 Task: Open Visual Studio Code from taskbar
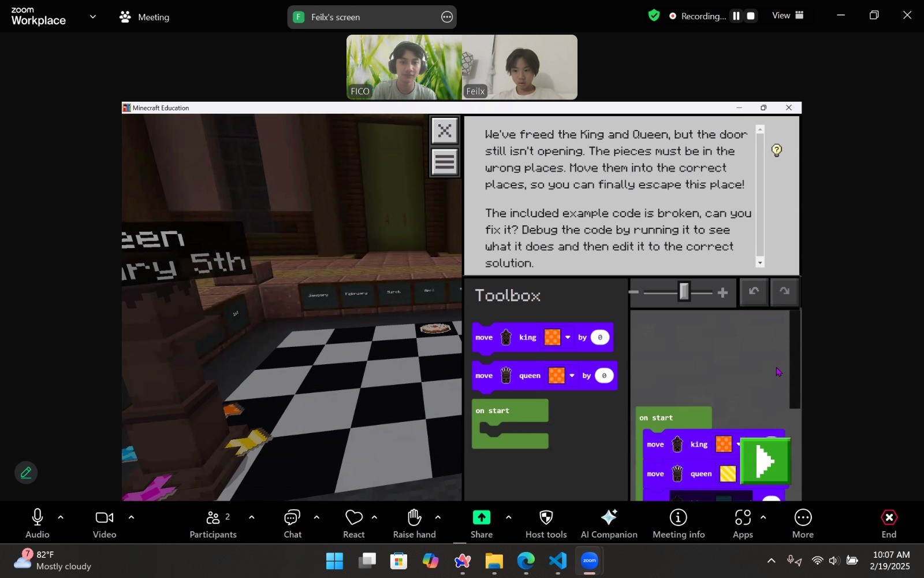pyautogui.click(x=558, y=561)
